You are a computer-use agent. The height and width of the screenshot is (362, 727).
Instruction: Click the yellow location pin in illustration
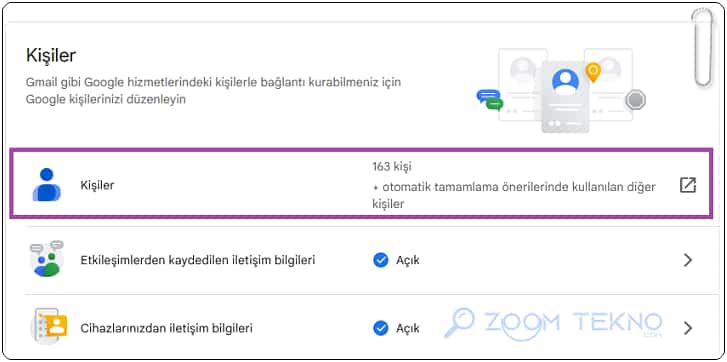[x=593, y=72]
